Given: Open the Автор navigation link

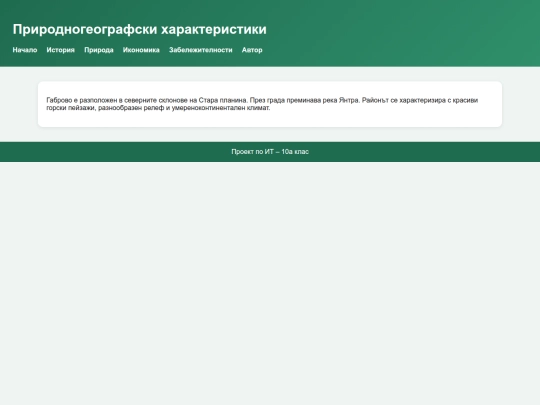Looking at the screenshot, I should pyautogui.click(x=252, y=50).
